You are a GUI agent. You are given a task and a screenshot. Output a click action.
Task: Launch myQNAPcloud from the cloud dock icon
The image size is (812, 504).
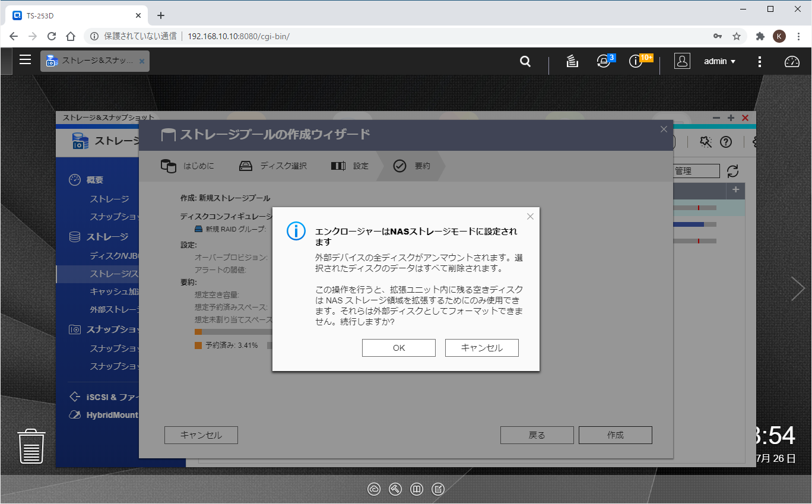click(x=374, y=489)
